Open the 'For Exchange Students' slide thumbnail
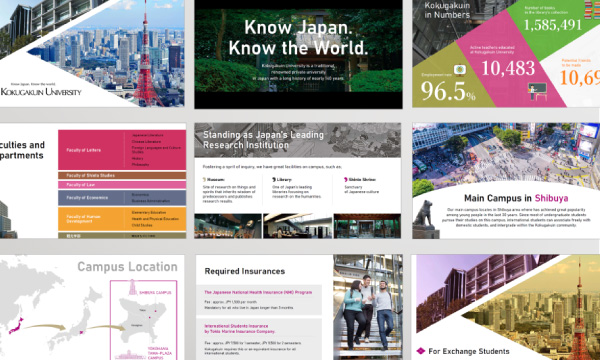The width and height of the screenshot is (600, 360). [x=506, y=307]
